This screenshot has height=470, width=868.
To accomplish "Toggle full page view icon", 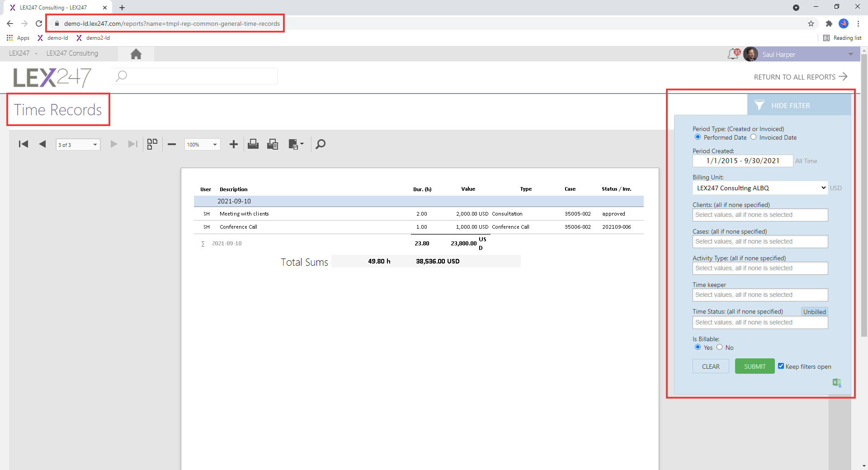I will coord(152,144).
